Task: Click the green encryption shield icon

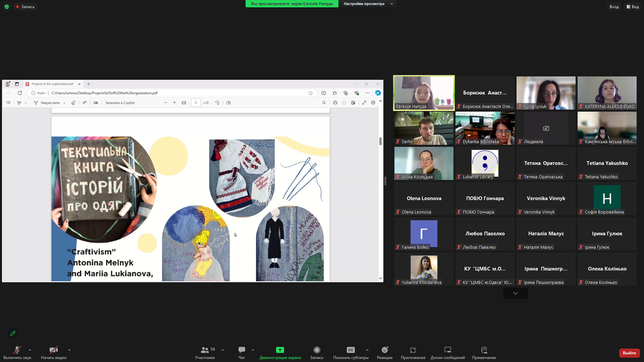Action: tap(7, 7)
